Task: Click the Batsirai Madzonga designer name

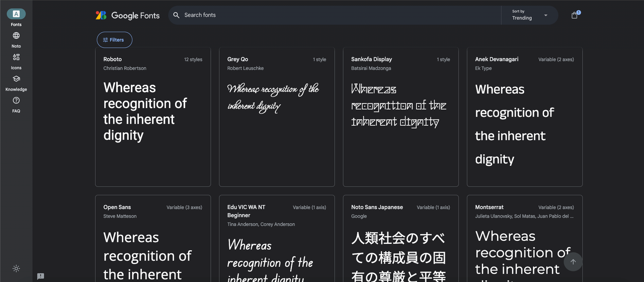Action: point(371,68)
